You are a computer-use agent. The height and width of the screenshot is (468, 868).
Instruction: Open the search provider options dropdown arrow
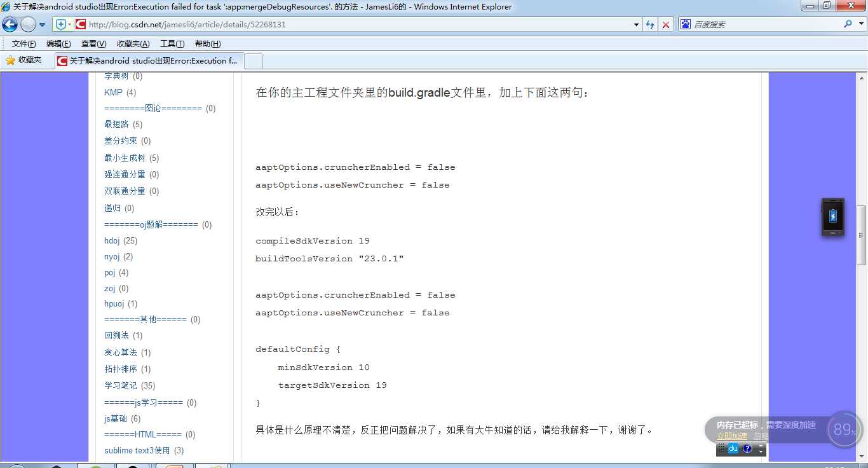pyautogui.click(x=860, y=24)
